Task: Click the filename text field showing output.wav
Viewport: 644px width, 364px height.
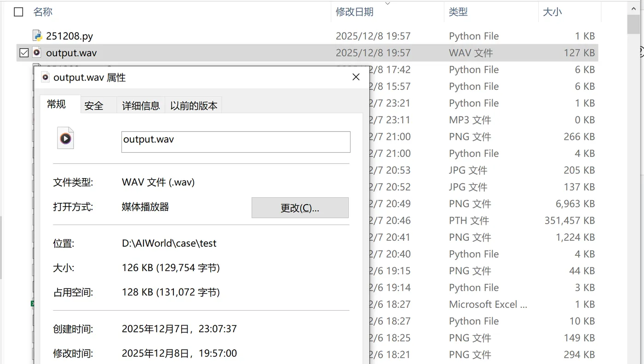Action: 236,142
